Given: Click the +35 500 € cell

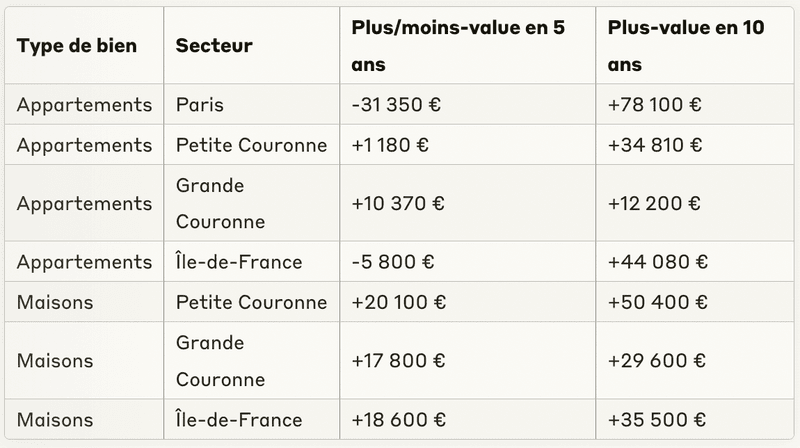Looking at the screenshot, I should (x=657, y=420).
